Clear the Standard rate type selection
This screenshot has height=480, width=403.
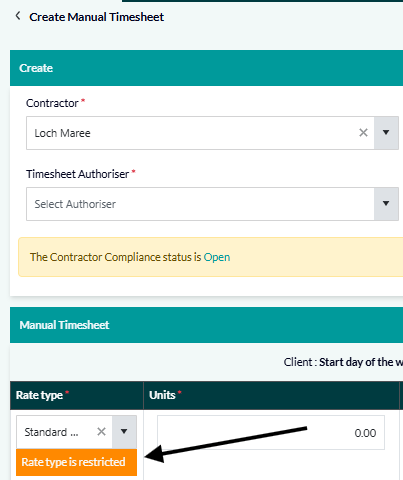tap(101, 432)
